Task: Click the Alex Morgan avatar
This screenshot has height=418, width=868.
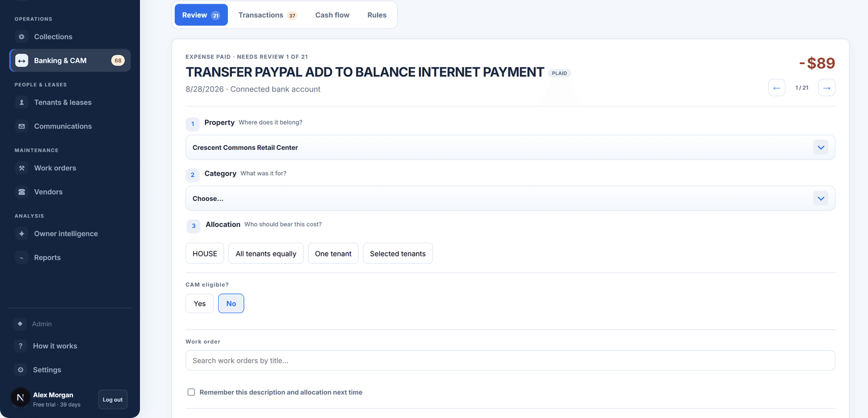Action: coord(20,398)
